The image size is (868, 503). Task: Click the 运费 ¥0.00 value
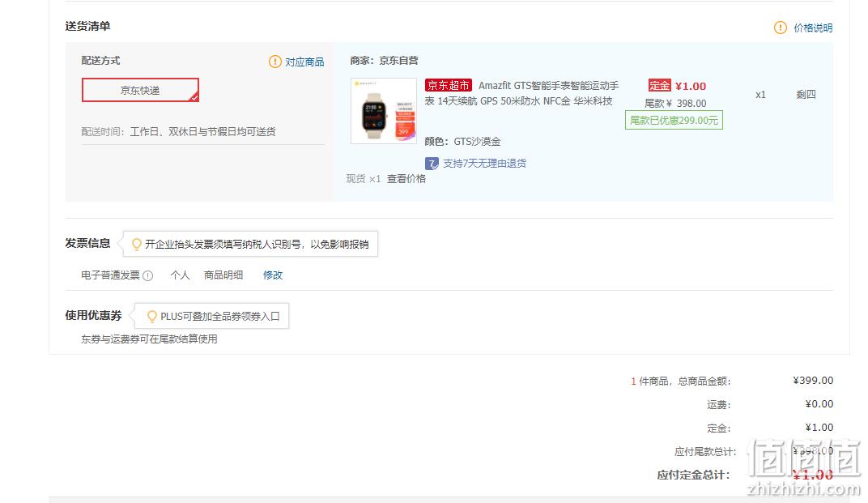(819, 404)
